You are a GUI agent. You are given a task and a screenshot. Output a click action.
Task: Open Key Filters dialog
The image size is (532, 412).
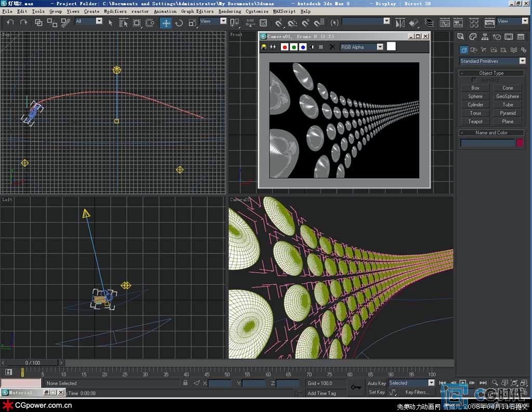(x=416, y=392)
